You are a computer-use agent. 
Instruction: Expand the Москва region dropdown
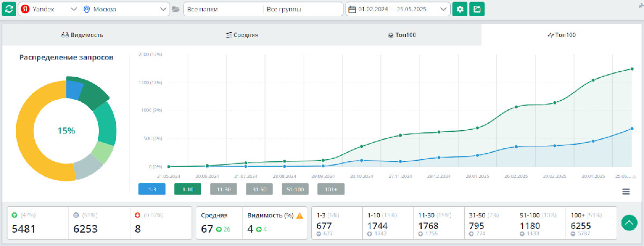click(x=126, y=9)
